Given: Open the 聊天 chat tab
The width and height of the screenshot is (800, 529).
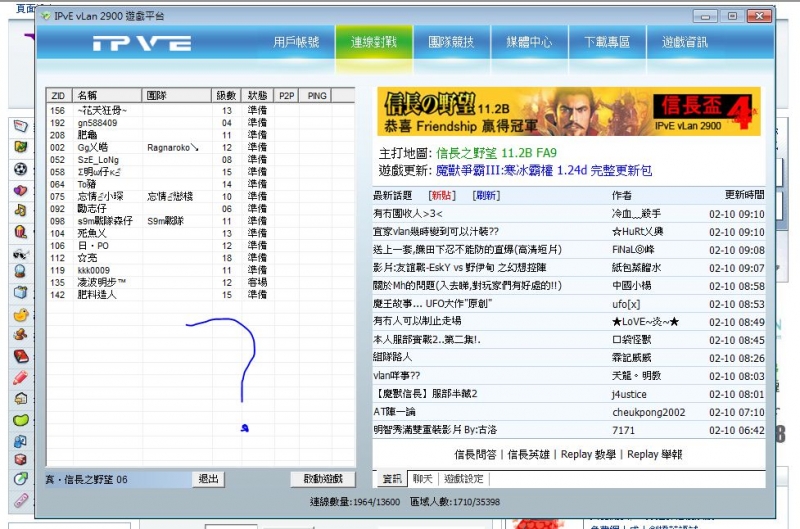Looking at the screenshot, I should (x=422, y=478).
